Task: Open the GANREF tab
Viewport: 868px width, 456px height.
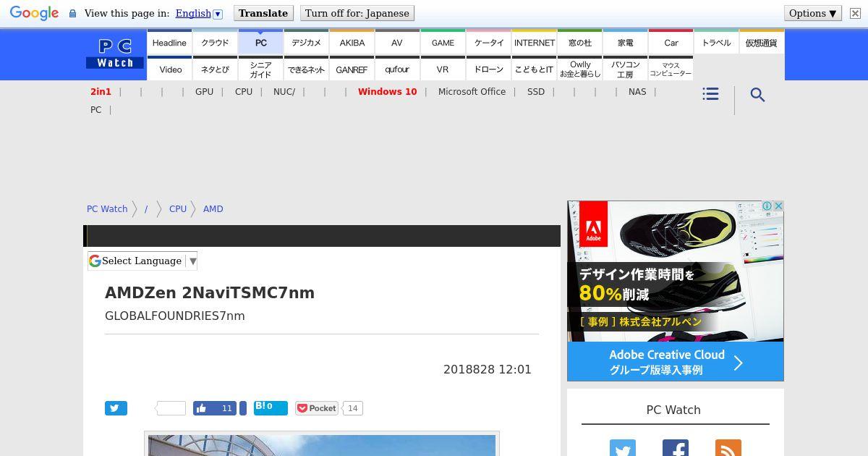Action: 352,69
